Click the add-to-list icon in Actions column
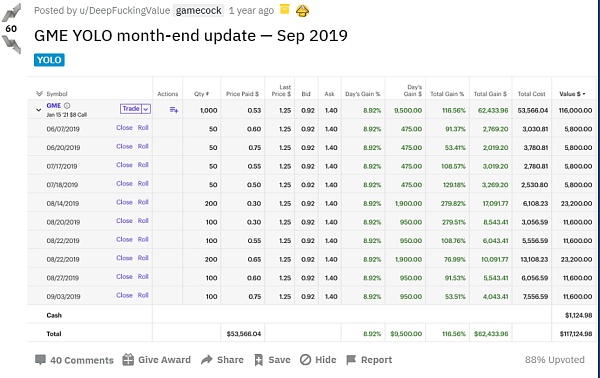 point(174,110)
